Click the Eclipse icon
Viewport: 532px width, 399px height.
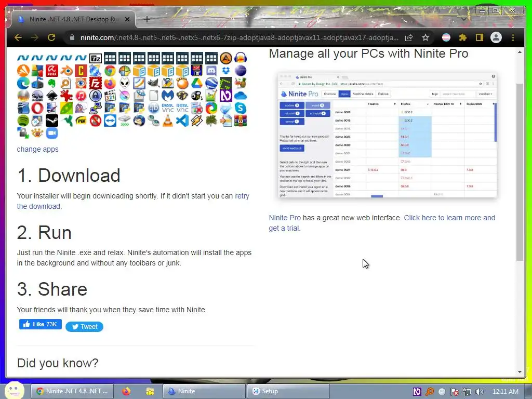point(240,71)
